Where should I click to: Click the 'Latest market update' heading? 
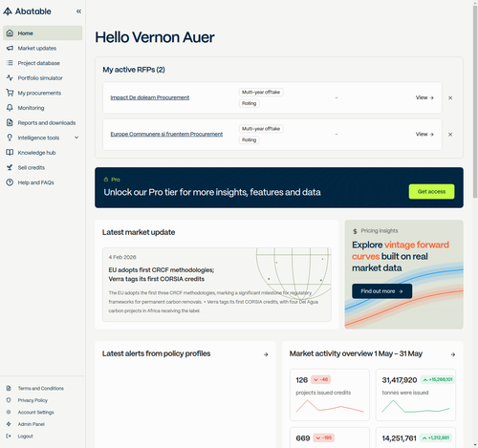(x=139, y=232)
